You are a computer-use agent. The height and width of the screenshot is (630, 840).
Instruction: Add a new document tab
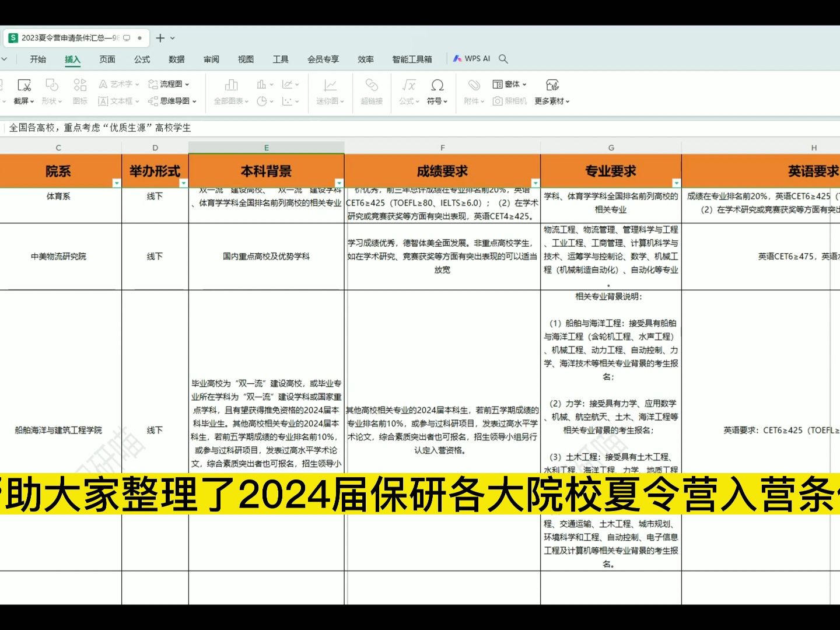[x=160, y=38]
